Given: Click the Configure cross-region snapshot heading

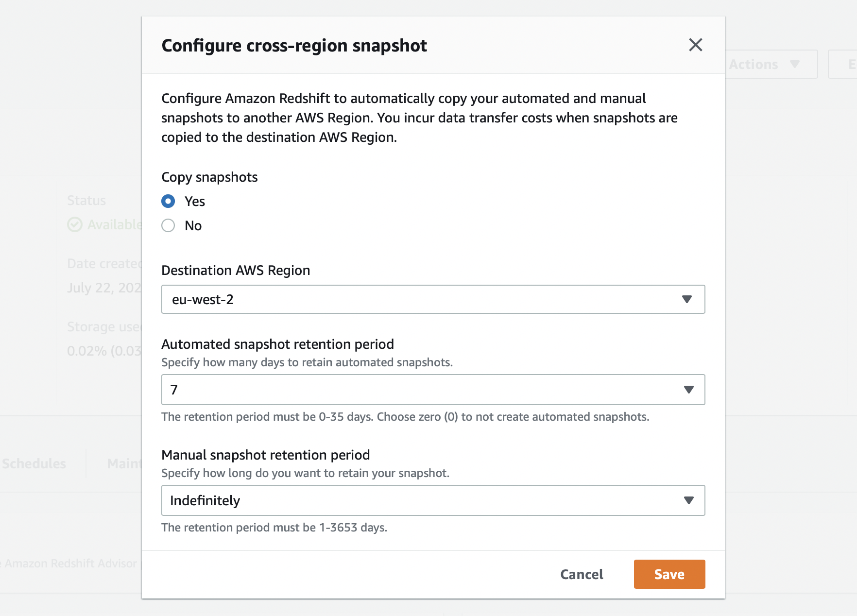Looking at the screenshot, I should pos(294,45).
